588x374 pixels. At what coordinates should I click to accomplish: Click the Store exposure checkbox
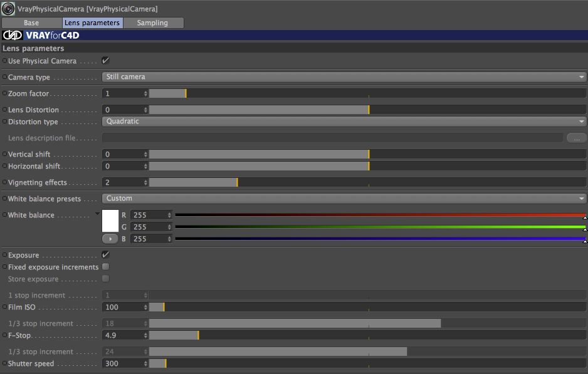coord(106,279)
